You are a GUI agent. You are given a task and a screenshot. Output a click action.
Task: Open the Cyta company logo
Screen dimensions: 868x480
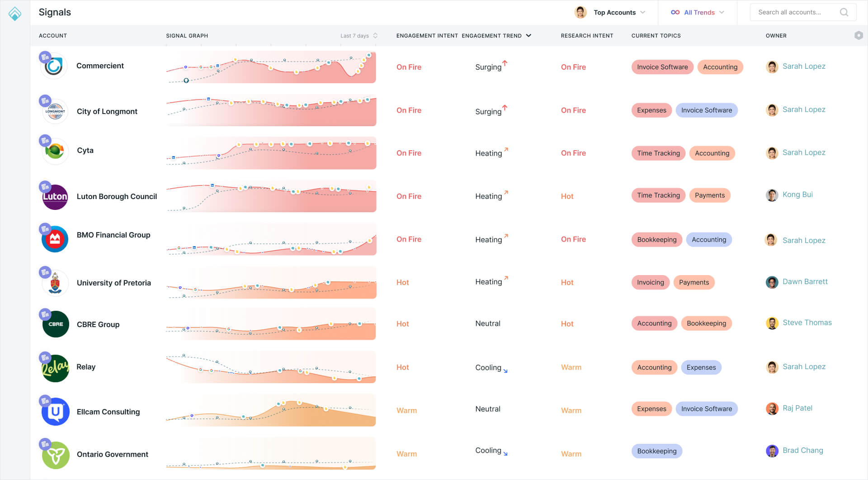click(x=55, y=151)
